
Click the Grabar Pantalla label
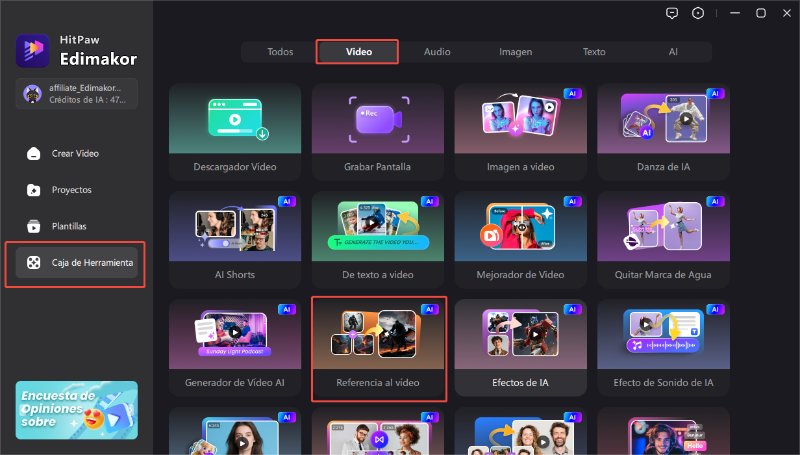click(x=378, y=167)
